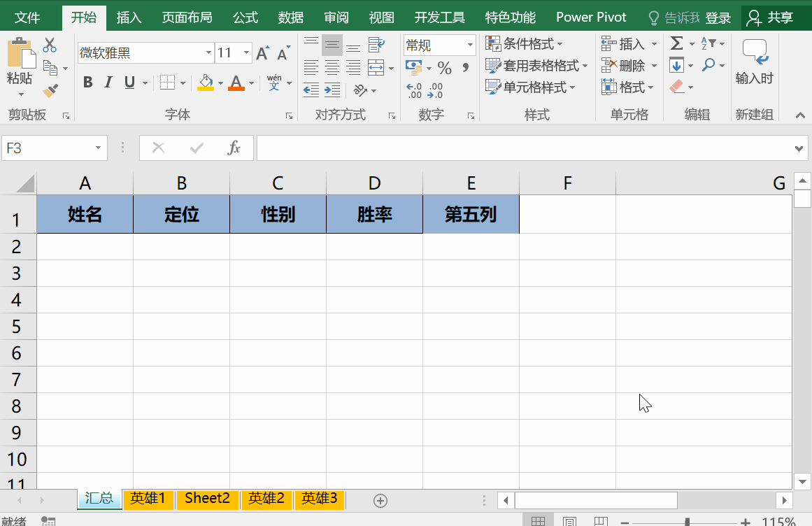Toggle Wrap Text icon

(x=376, y=45)
